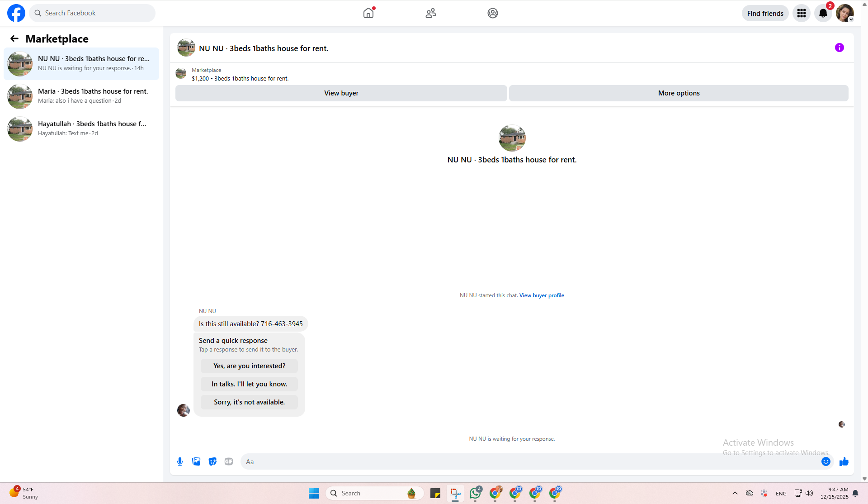Click the Find friends button
The image size is (868, 504).
tap(765, 13)
